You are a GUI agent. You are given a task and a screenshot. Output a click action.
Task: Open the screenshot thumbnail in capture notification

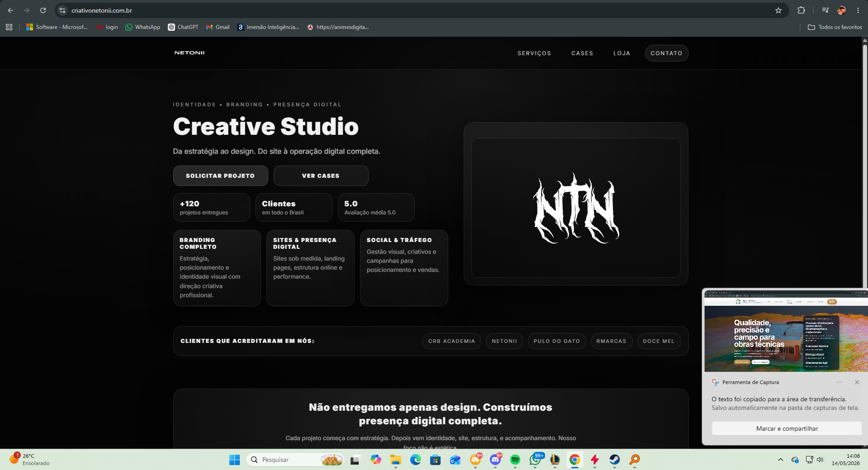[x=786, y=331]
